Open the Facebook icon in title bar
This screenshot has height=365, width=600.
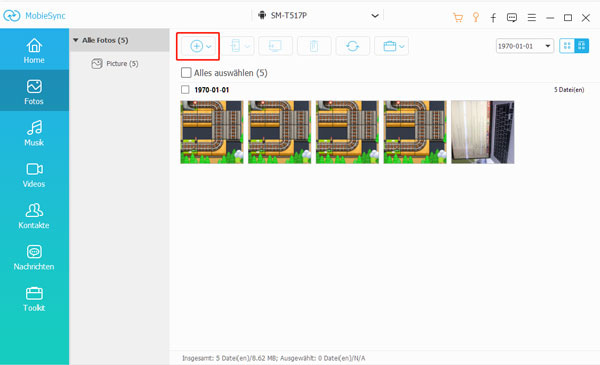point(493,18)
